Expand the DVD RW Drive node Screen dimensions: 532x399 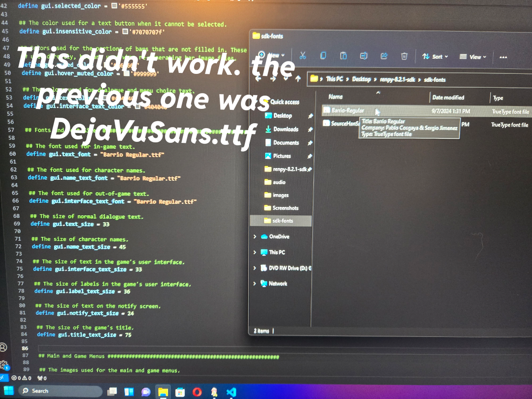[255, 268]
